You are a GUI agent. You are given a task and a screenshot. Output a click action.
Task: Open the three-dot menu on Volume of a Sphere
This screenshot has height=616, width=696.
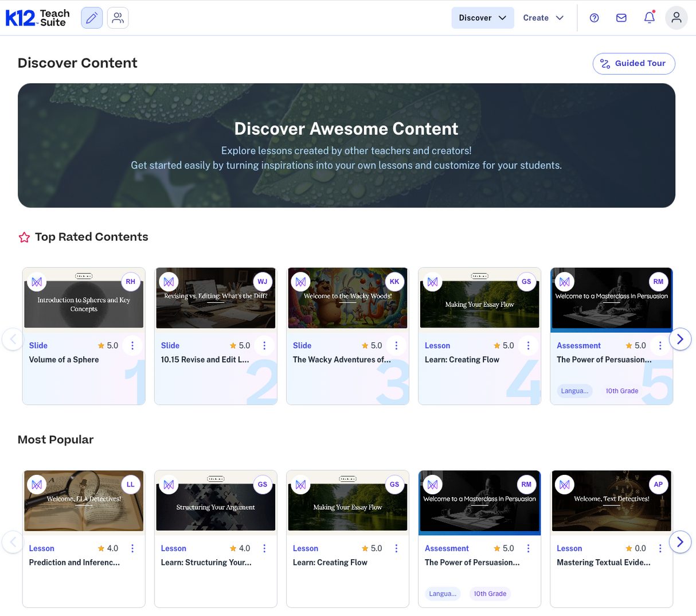[x=132, y=345]
